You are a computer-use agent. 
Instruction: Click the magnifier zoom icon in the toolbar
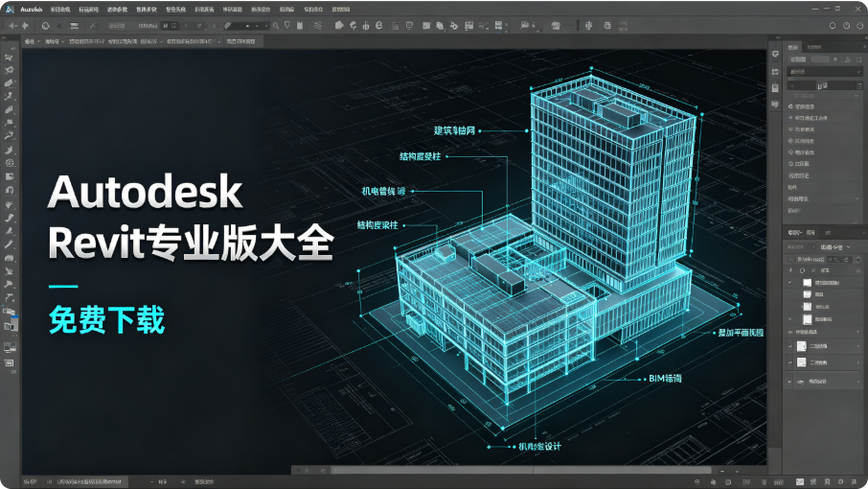276,26
